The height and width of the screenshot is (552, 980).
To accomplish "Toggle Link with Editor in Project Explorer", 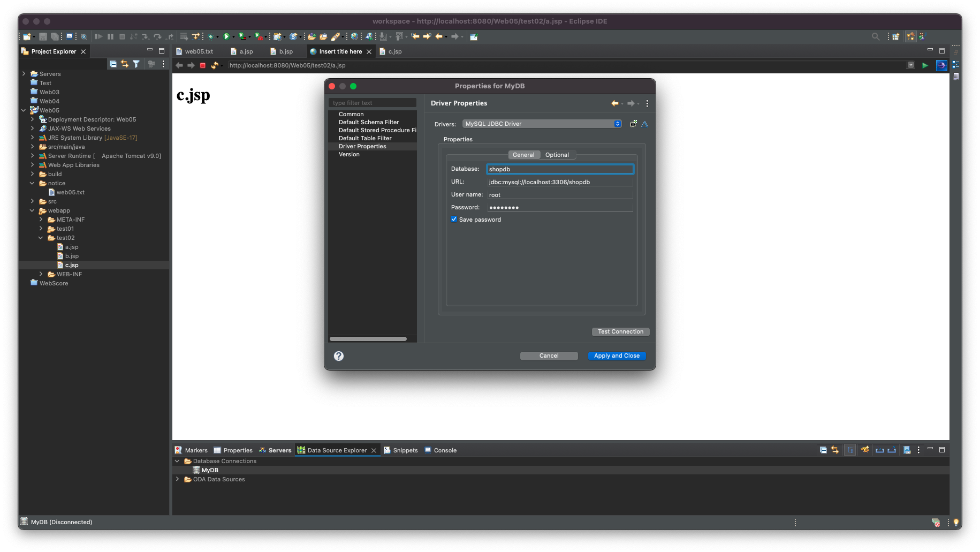I will click(125, 64).
